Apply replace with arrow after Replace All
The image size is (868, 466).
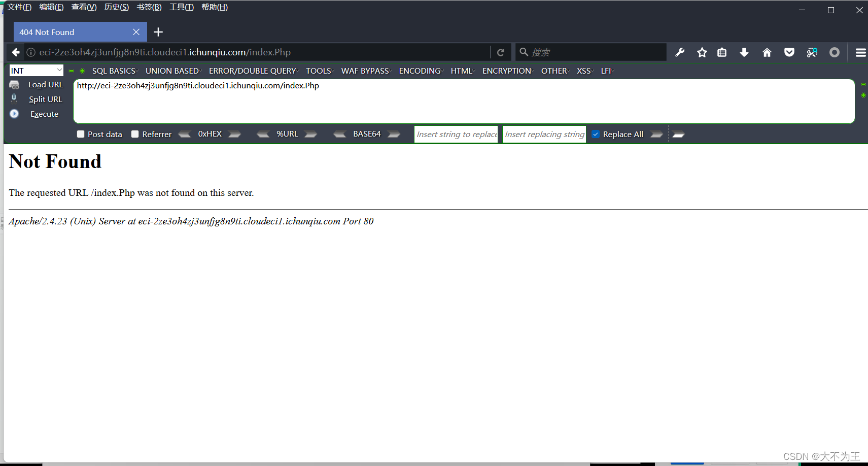(657, 134)
